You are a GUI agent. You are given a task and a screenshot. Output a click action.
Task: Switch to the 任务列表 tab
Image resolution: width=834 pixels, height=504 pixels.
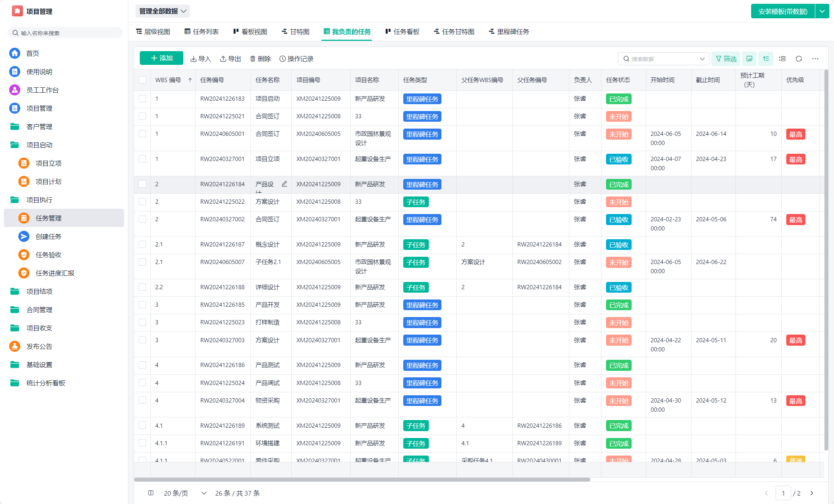pyautogui.click(x=202, y=32)
